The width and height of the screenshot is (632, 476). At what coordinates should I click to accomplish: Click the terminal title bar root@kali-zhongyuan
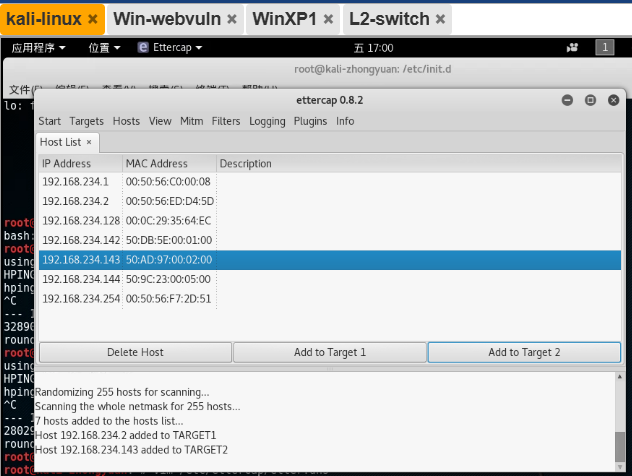(372, 69)
